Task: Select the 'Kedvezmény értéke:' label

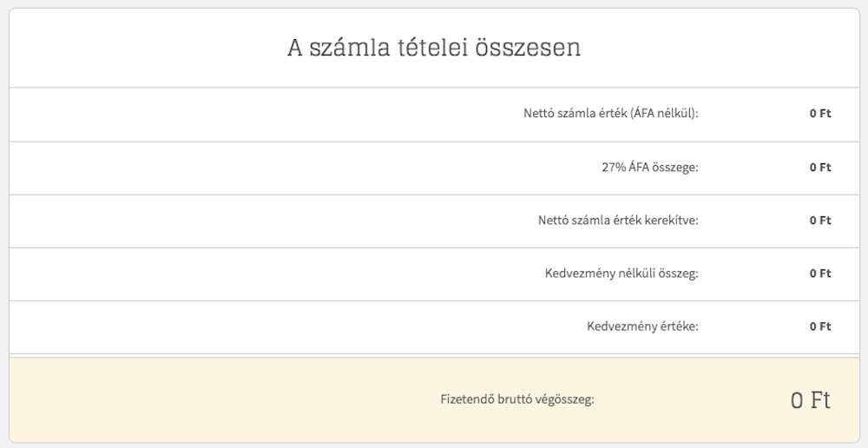Action: pos(642,326)
